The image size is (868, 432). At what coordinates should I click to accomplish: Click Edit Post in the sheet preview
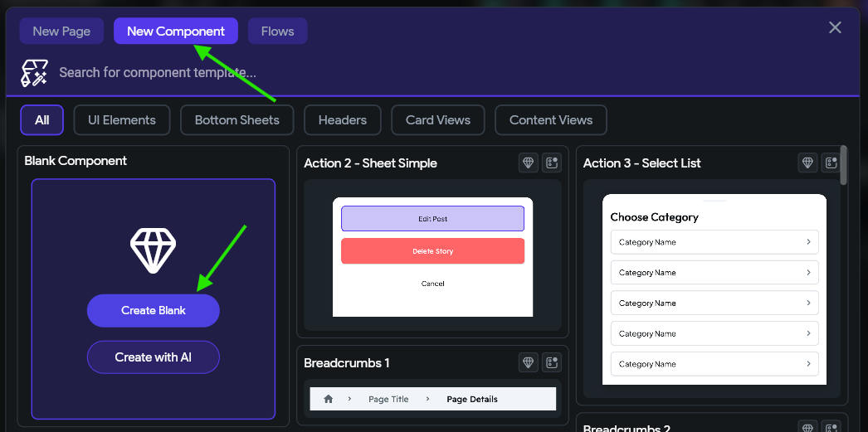pos(432,219)
